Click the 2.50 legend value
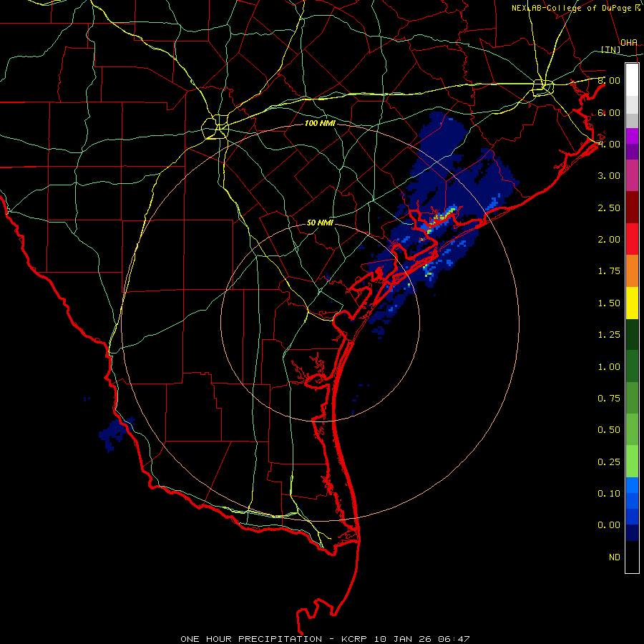Screen dimensions: 644x644 609,208
